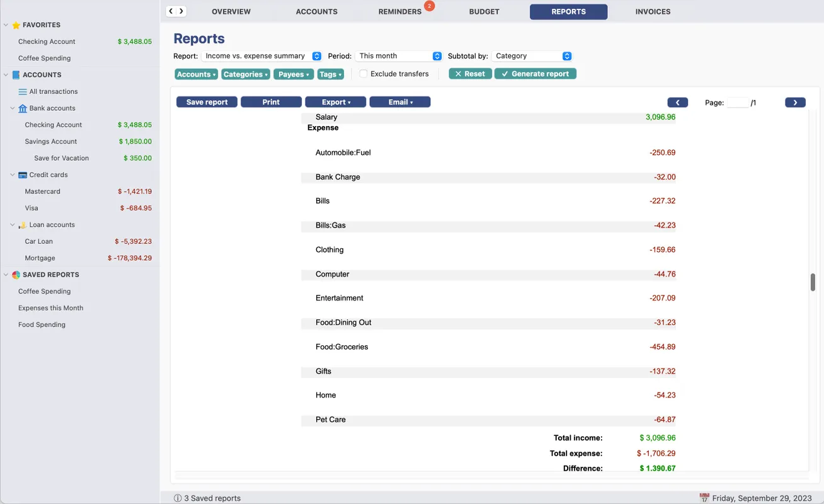
Task: Click the Bank accounts building icon
Action: click(23, 108)
